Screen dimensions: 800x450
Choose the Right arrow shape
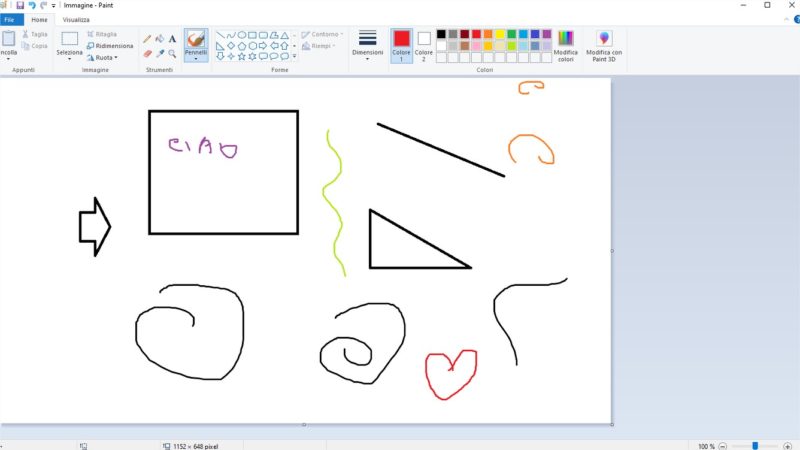click(263, 46)
